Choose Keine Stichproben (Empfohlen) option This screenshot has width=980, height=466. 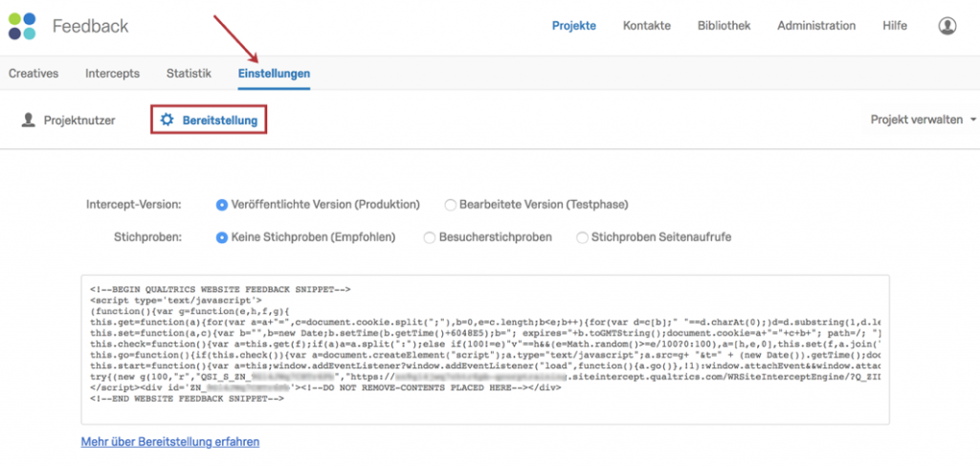point(221,237)
